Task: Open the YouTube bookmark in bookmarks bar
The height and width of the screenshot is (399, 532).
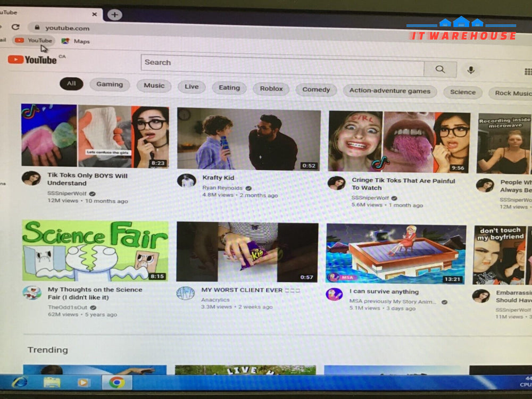Action: [34, 40]
